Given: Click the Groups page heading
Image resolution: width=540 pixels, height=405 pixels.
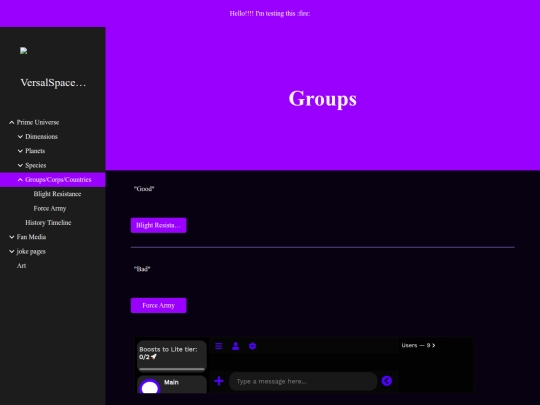Looking at the screenshot, I should pos(323,99).
